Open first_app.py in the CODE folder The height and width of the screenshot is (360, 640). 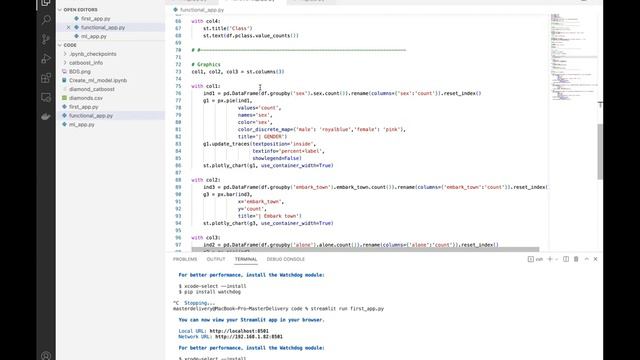84,107
